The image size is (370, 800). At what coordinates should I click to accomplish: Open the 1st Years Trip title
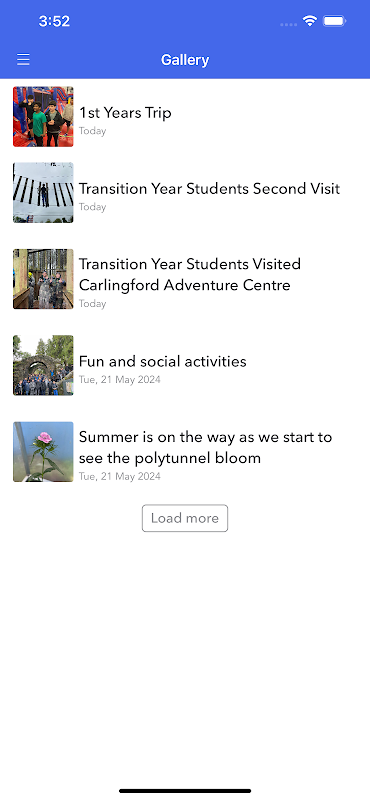coord(125,113)
